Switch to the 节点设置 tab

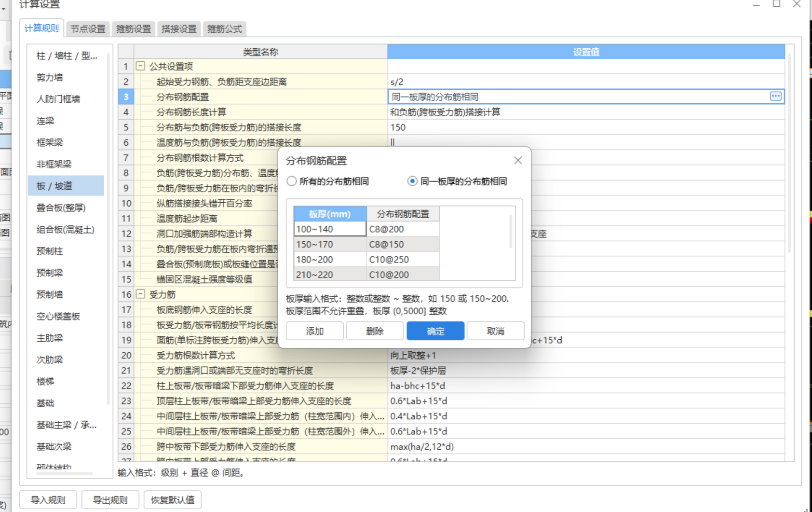point(87,28)
